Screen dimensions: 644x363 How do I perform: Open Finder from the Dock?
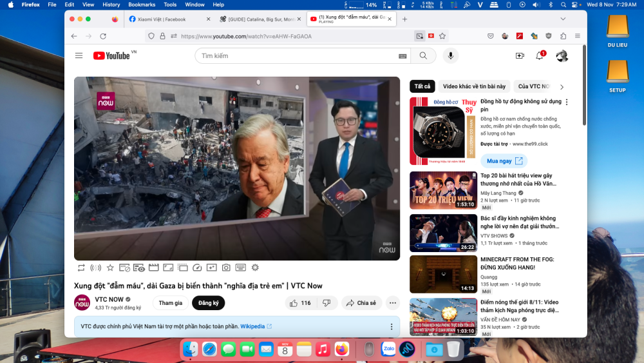[190, 349]
